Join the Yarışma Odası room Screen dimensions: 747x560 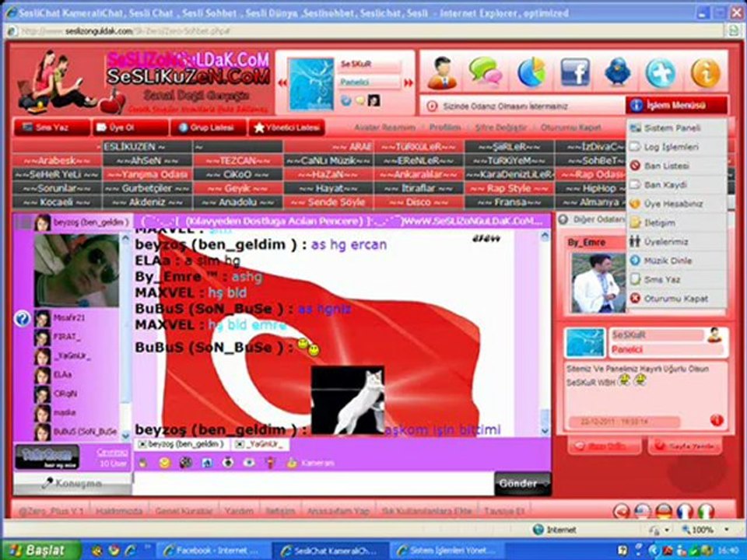tap(147, 174)
